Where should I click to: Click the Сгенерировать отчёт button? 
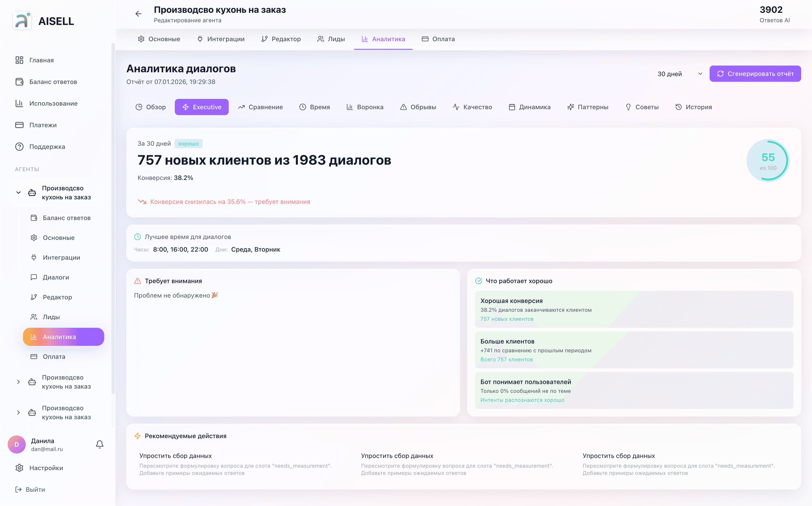(x=755, y=74)
